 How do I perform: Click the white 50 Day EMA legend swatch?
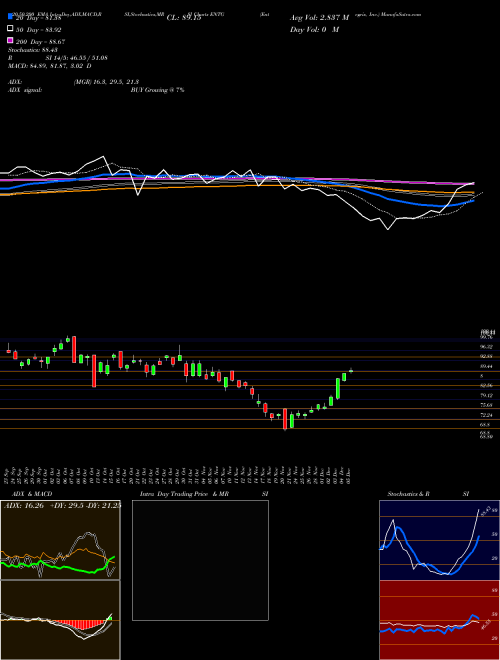[x=11, y=29]
